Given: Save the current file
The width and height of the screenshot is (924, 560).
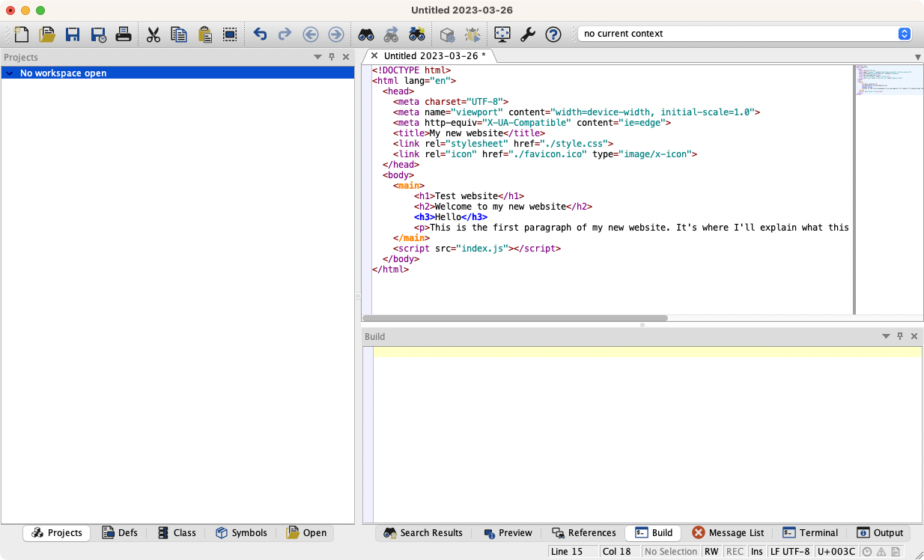Looking at the screenshot, I should click(73, 34).
